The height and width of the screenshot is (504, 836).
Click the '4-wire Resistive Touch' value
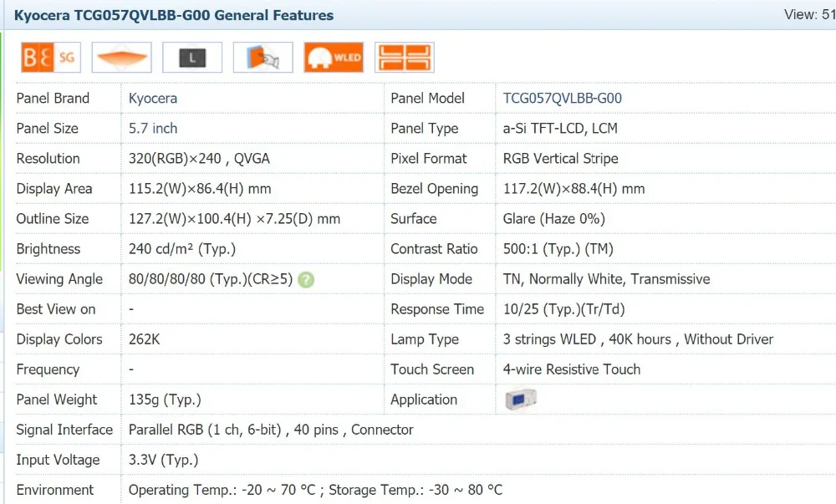572,369
